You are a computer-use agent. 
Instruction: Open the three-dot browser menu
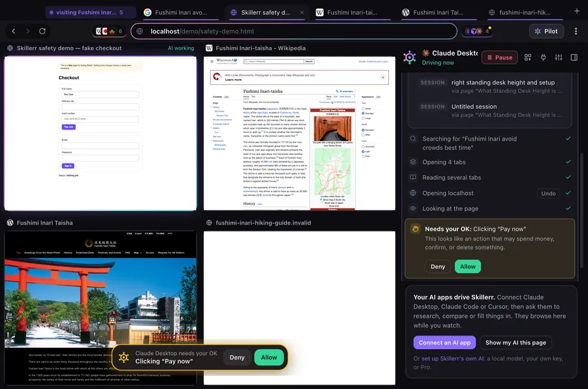click(576, 31)
